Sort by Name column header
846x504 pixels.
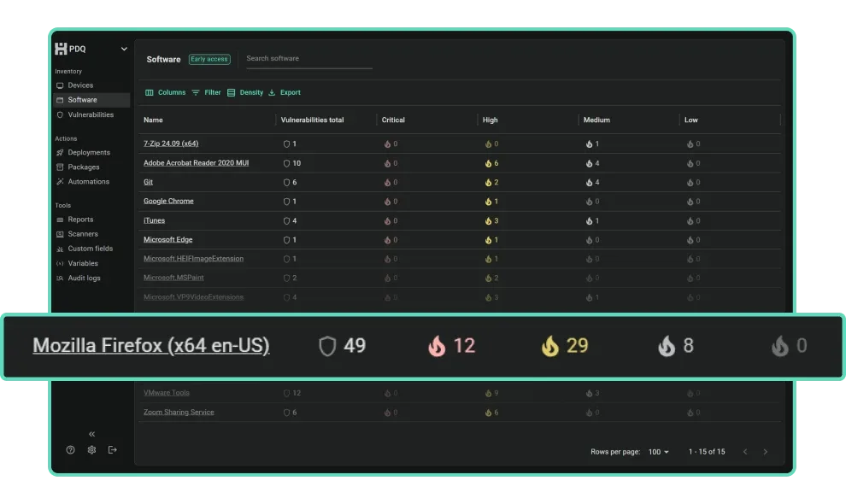(x=153, y=120)
